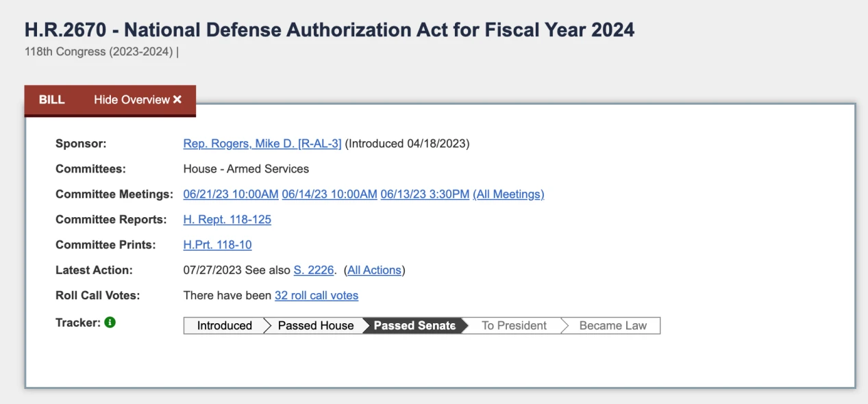Click the Introduced stage in tracker
Screen dimensions: 868x404
pyautogui.click(x=224, y=326)
